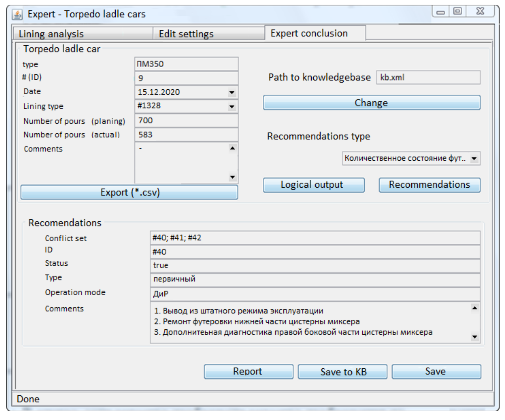
Task: Expand the Lining type dropdown
Action: click(x=232, y=107)
